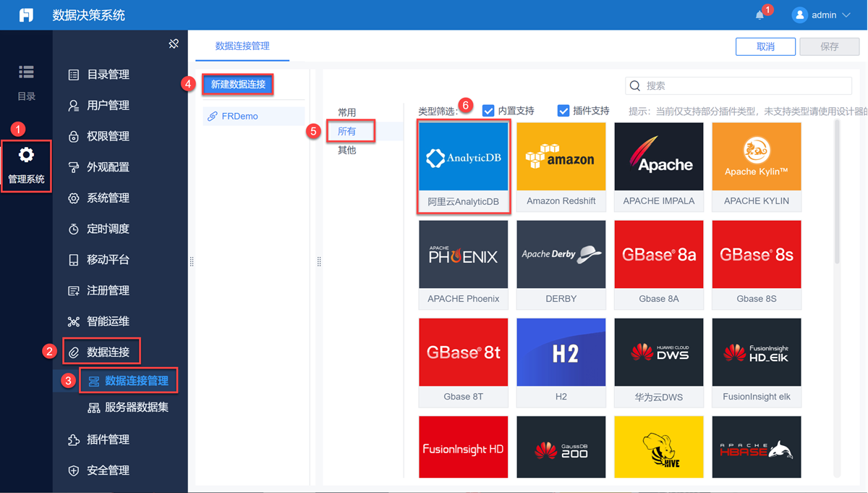Unpin the sidebar with pin icon

pyautogui.click(x=174, y=44)
